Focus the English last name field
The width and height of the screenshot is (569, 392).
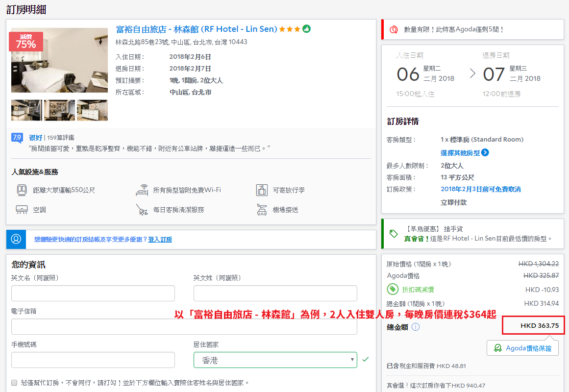(275, 294)
